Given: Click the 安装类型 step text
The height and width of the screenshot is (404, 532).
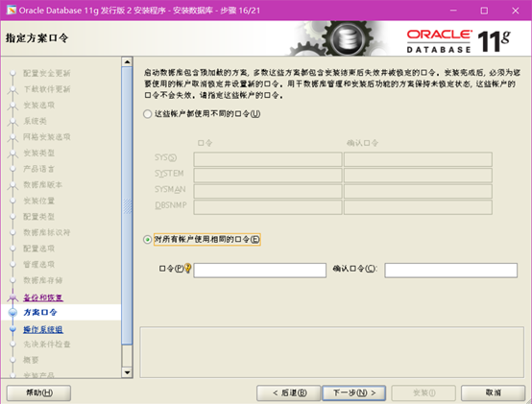Looking at the screenshot, I should pyautogui.click(x=38, y=153).
